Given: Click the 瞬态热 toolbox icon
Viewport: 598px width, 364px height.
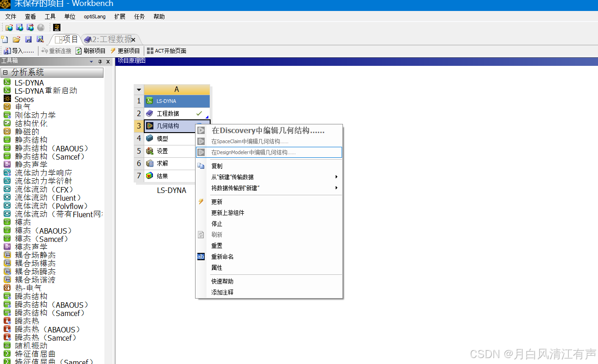Looking at the screenshot, I should point(7,321).
